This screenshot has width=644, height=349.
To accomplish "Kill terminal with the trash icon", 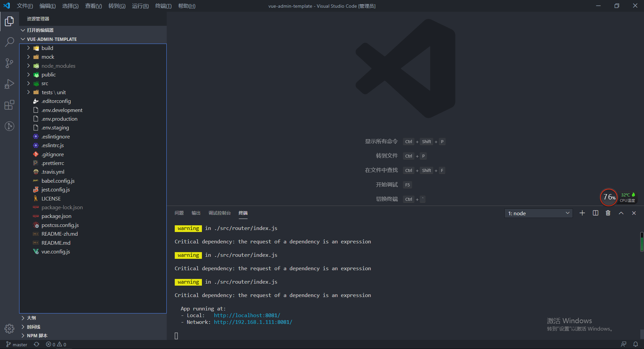I will tap(608, 213).
